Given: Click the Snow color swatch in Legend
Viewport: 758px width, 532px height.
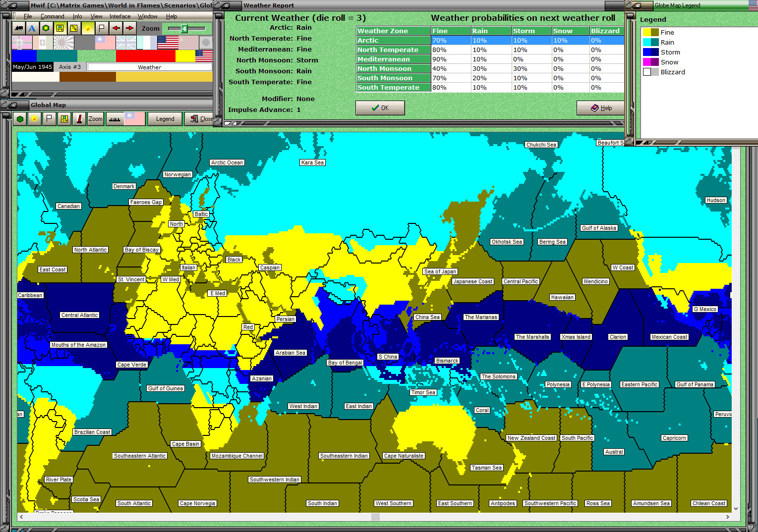Looking at the screenshot, I should [x=650, y=62].
